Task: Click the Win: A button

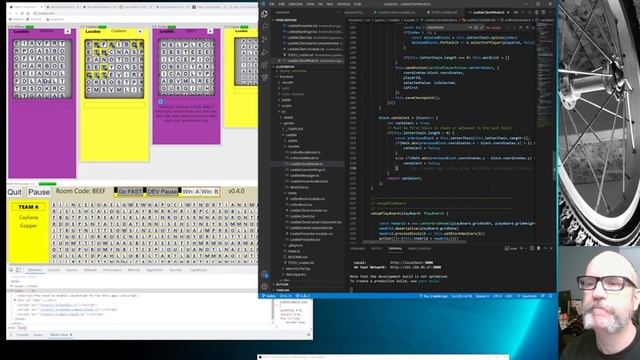Action: (x=191, y=191)
